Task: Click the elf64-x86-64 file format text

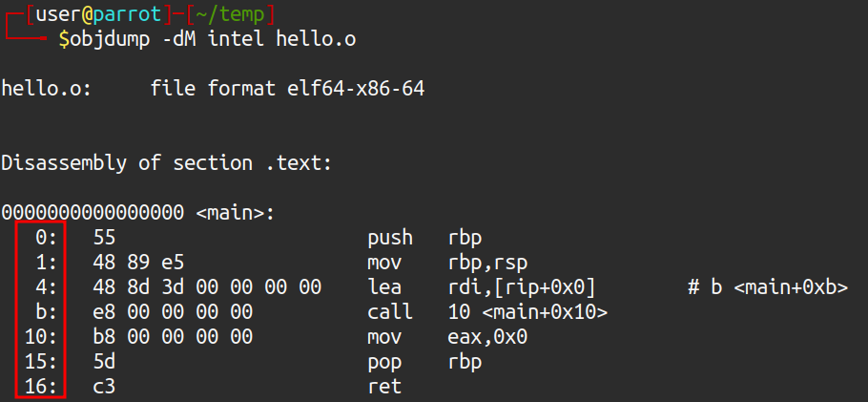Action: (x=356, y=88)
